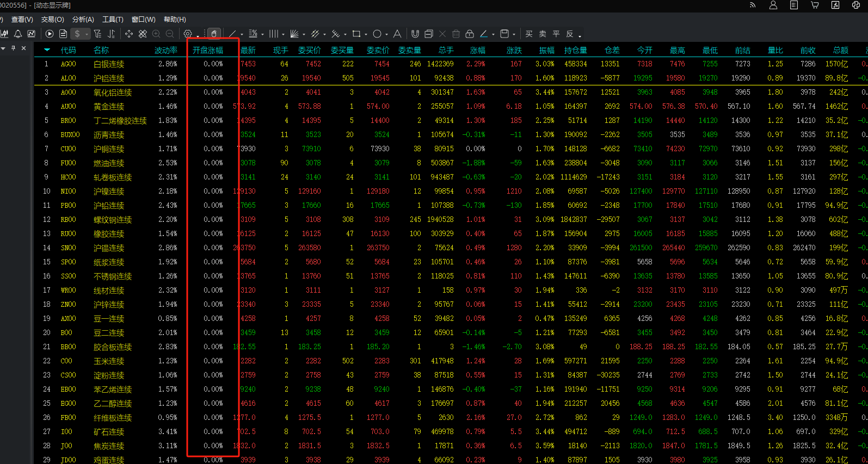The height and width of the screenshot is (464, 868).
Task: Open the settings gear icon
Action: tap(188, 34)
